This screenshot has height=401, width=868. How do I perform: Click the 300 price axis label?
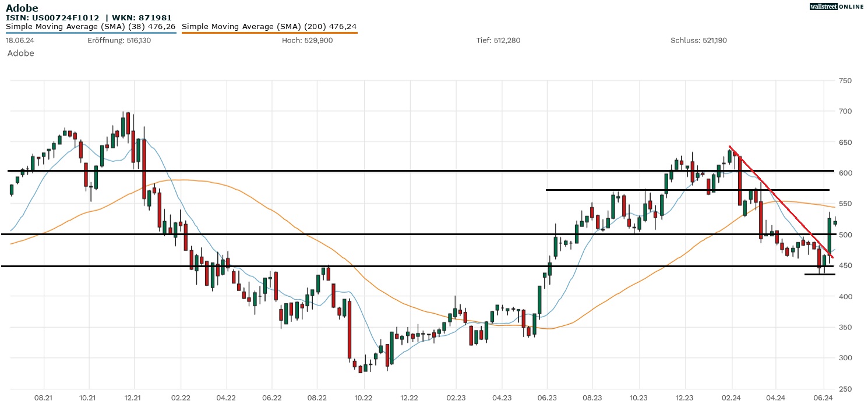click(844, 358)
